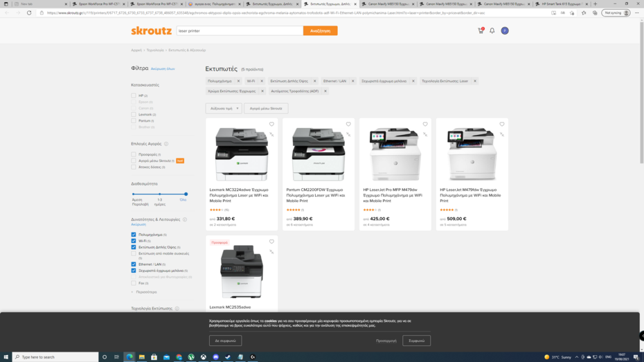Favorite the HP LaserJet M479fdw

[502, 124]
